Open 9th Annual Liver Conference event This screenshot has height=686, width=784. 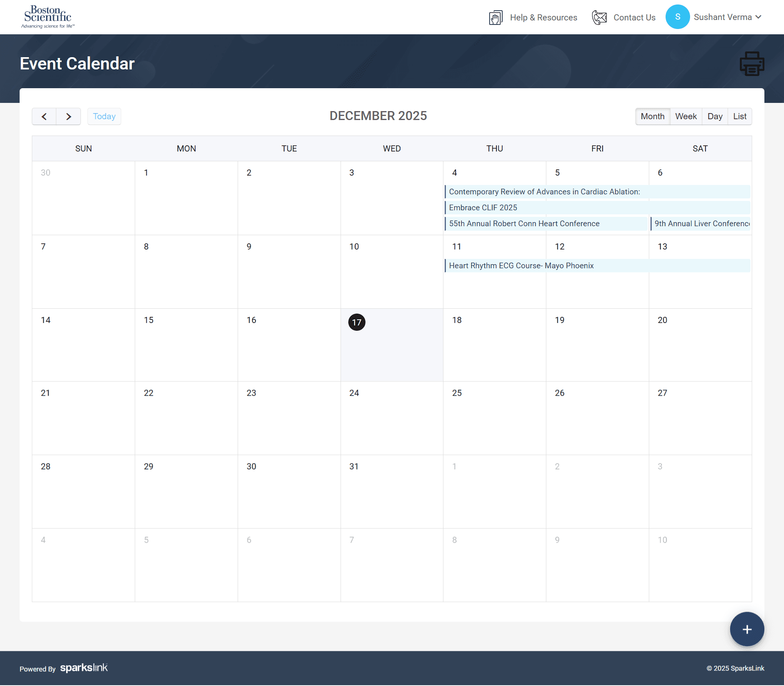point(701,224)
